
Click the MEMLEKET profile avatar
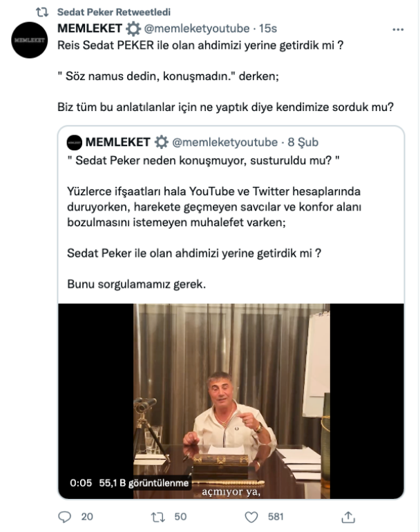[30, 40]
